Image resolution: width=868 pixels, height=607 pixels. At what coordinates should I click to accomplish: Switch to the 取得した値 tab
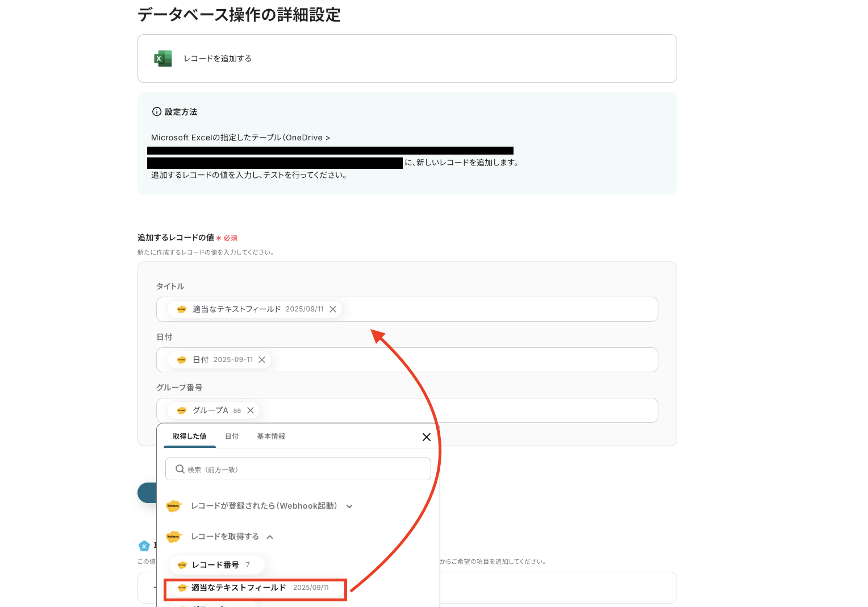(190, 436)
